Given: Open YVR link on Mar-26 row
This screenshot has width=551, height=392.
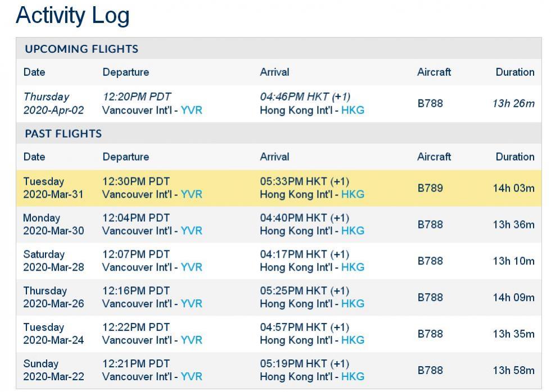Looking at the screenshot, I should [191, 304].
